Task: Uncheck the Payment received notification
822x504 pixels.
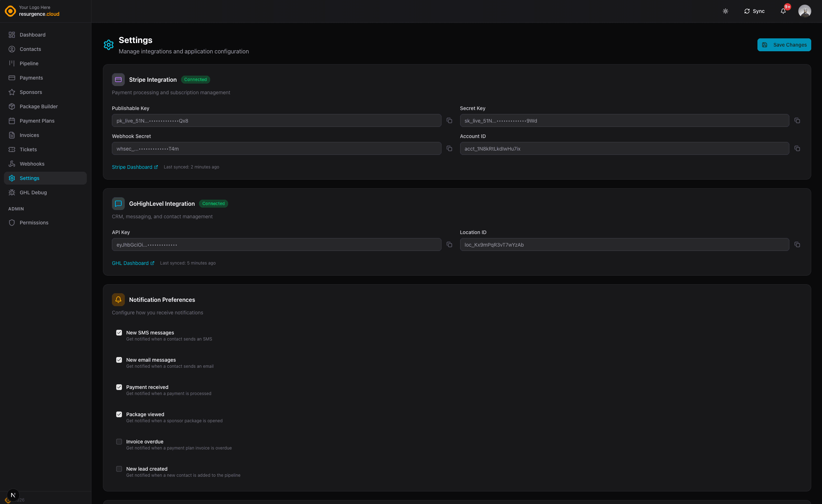Action: click(x=119, y=387)
